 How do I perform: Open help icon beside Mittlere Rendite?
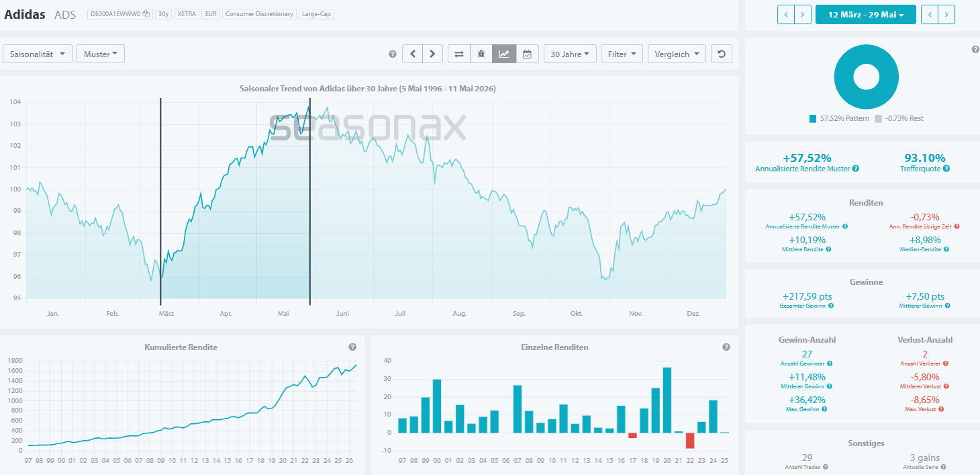pyautogui.click(x=829, y=249)
